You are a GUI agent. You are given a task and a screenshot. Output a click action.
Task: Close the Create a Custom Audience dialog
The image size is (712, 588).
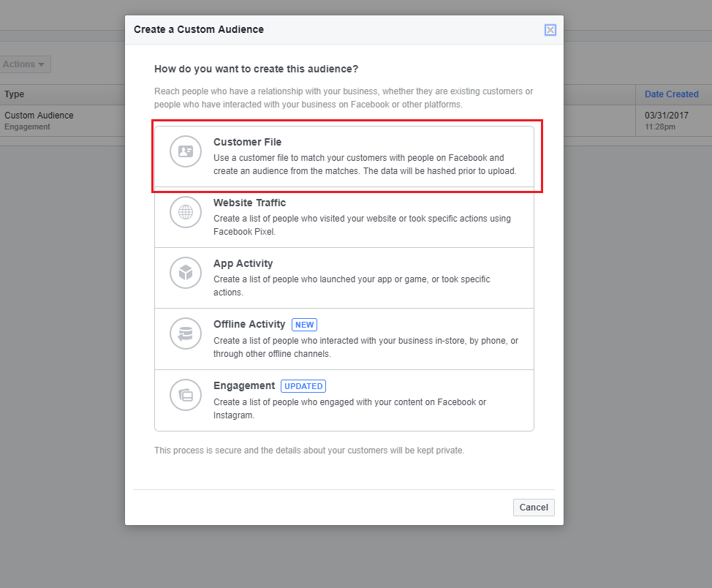point(550,30)
